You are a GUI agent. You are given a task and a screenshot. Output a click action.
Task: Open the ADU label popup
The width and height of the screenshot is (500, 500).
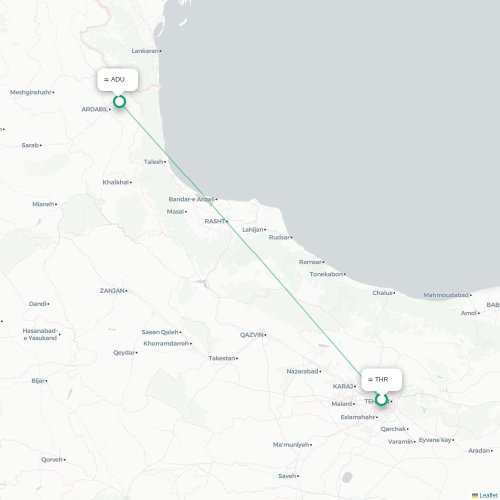118,79
